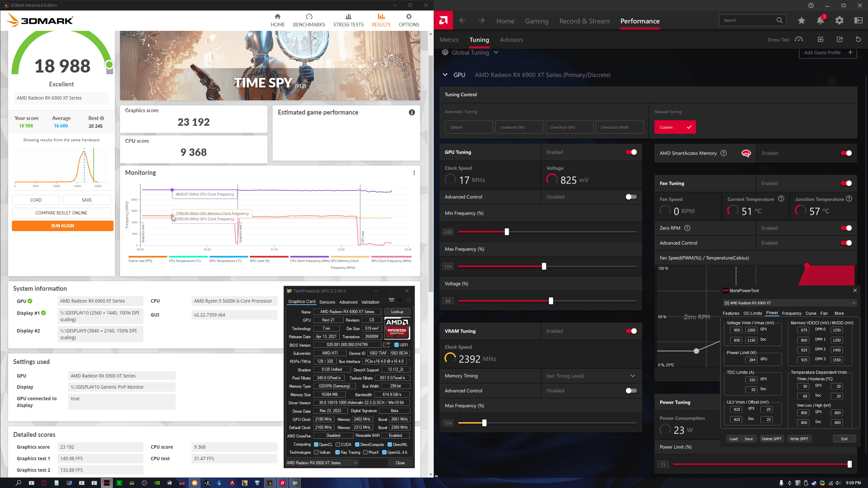Screen dimensions: 868x488
Task: Switch to the Metrics tab
Action: (449, 40)
